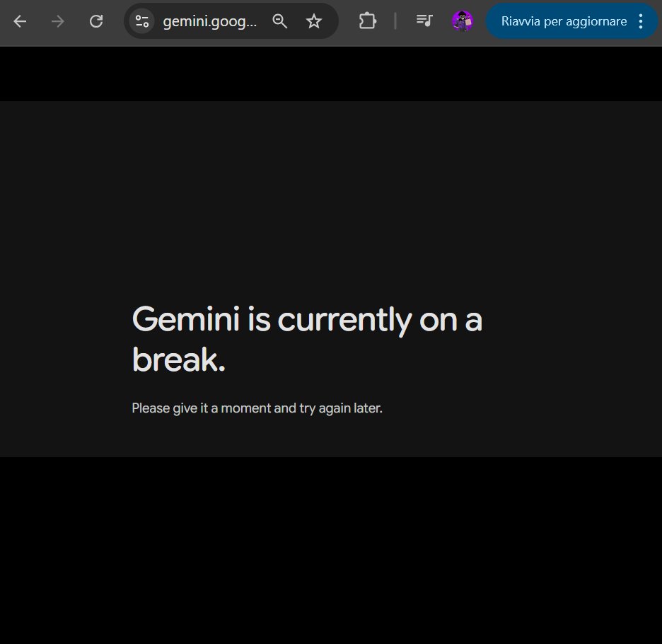Image resolution: width=662 pixels, height=644 pixels.
Task: Reload the Gemini page
Action: point(96,21)
